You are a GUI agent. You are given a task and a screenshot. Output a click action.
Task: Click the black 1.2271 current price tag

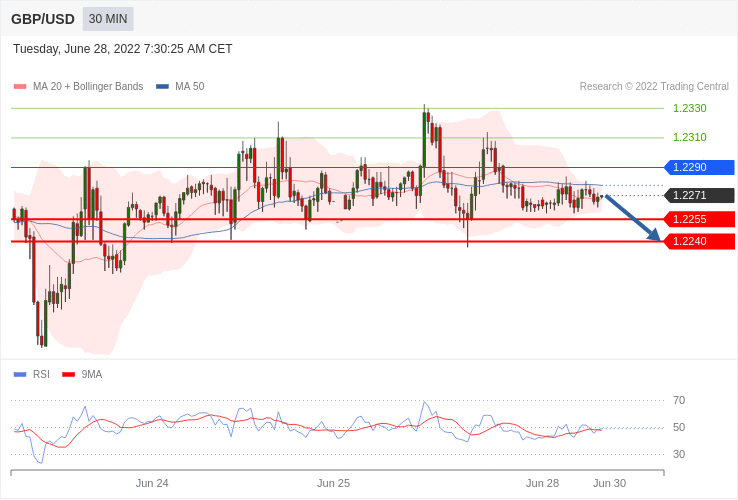click(x=699, y=195)
